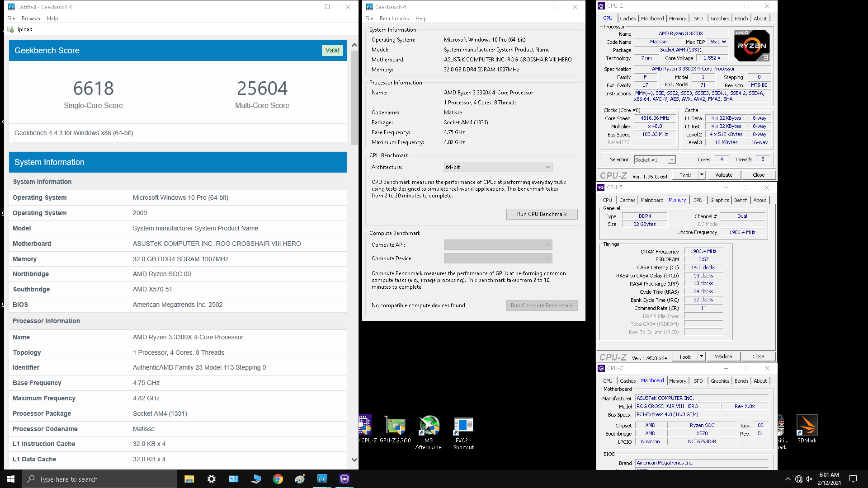Select Graphics tab in CPU-Z Memory window

point(719,200)
